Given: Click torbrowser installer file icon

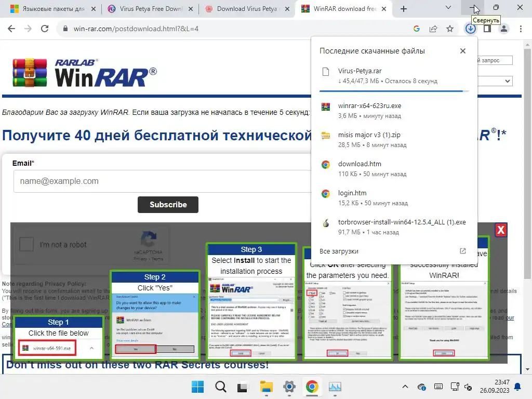Looking at the screenshot, I should click(325, 223).
